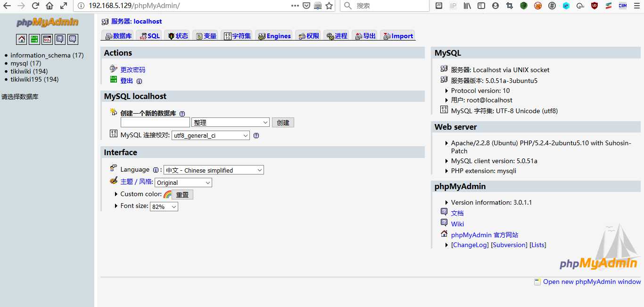Toggle the browser sidebar icon
Viewport: 644px width, 307px height.
tap(481, 6)
